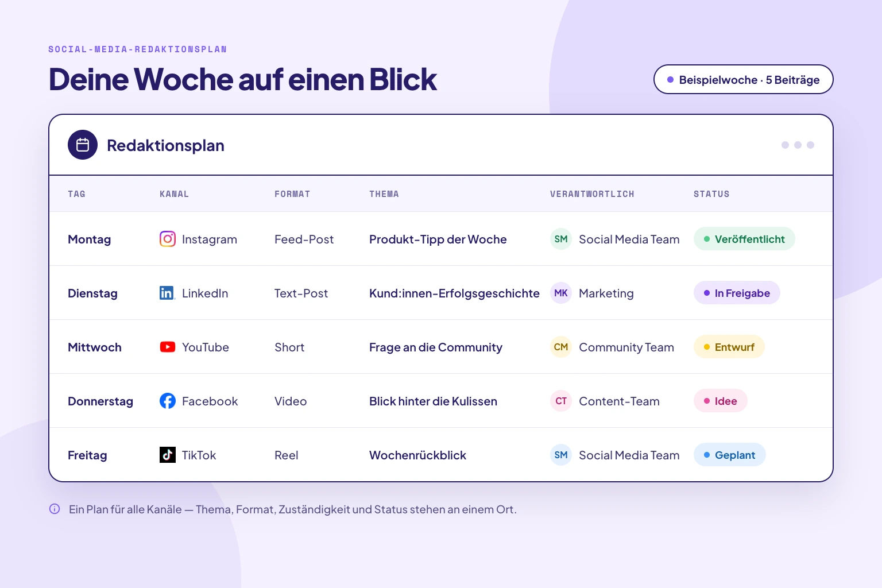Click the SM avatar in Montag row
The height and width of the screenshot is (588, 882).
[x=561, y=239]
